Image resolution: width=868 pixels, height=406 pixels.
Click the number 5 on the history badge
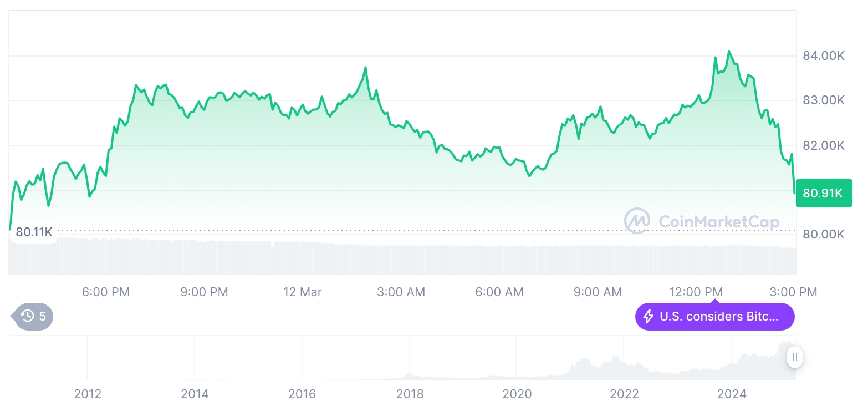point(43,317)
